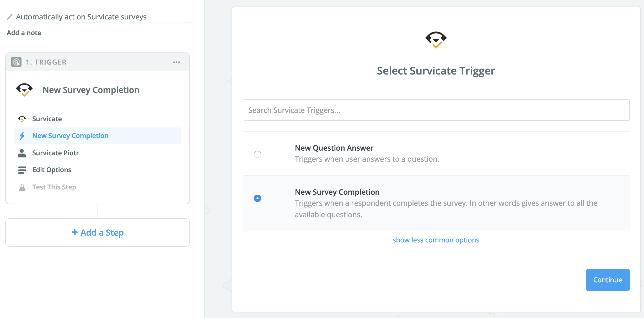
Task: Click the trigger cursor icon in step header
Action: coord(16,62)
